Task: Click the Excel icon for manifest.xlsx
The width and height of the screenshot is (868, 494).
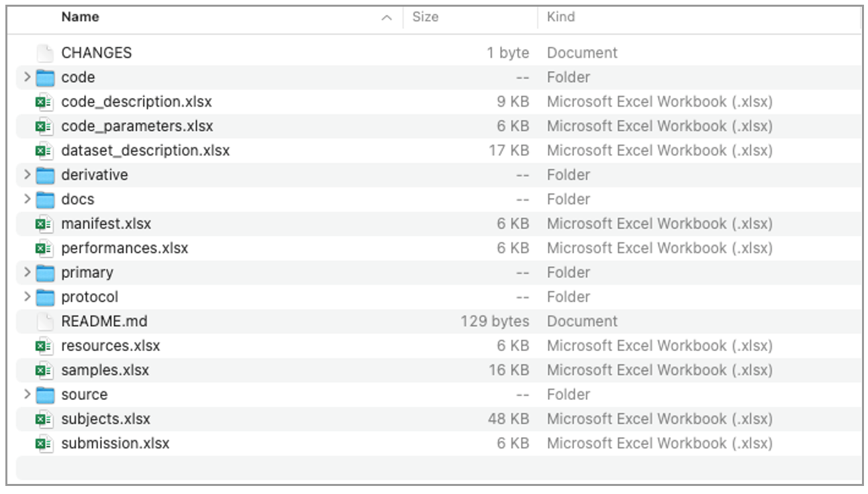Action: click(x=44, y=224)
